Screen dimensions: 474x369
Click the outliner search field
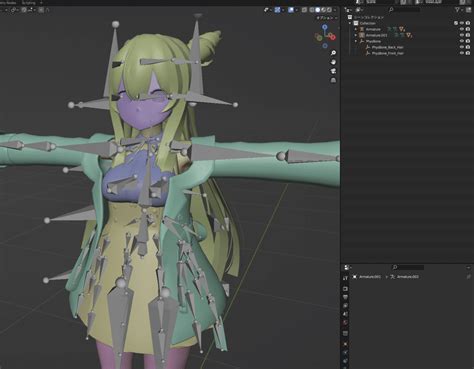pos(404,10)
